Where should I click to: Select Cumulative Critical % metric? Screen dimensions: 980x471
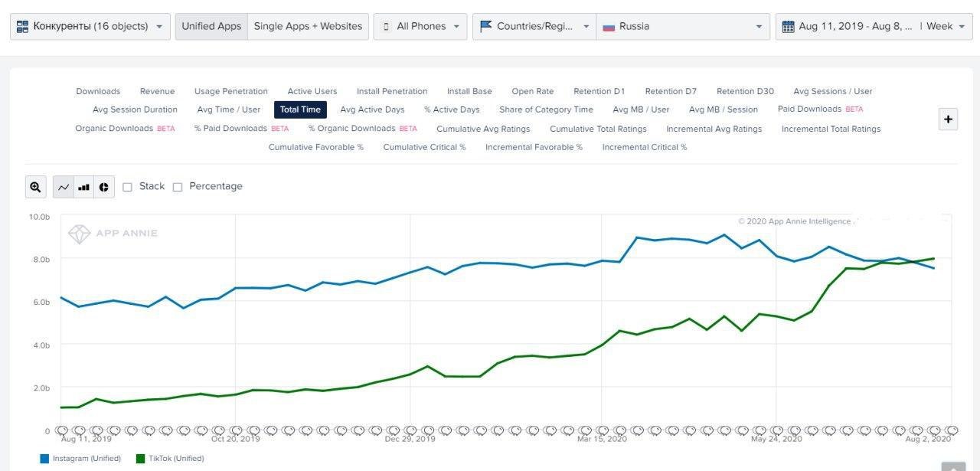click(x=424, y=147)
